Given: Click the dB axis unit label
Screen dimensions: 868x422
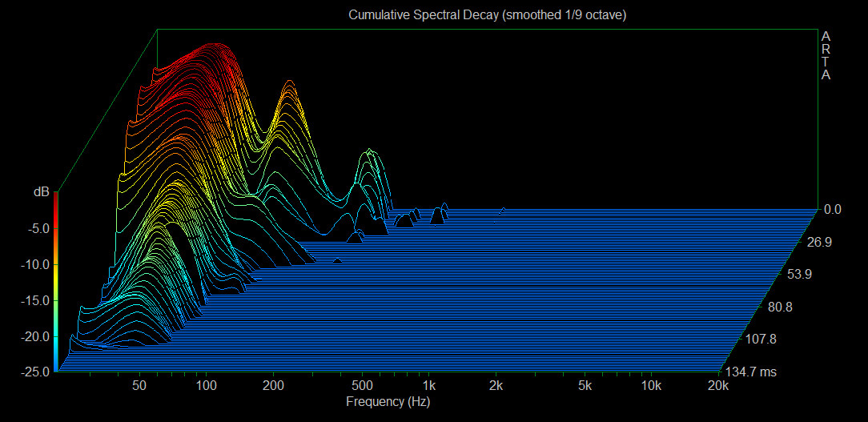Looking at the screenshot, I should point(41,192).
